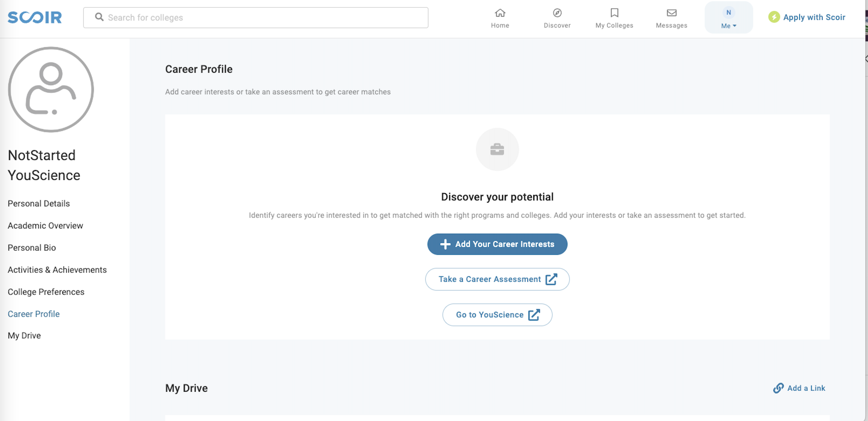Image resolution: width=868 pixels, height=421 pixels.
Task: Click the Home nav label
Action: (x=500, y=26)
